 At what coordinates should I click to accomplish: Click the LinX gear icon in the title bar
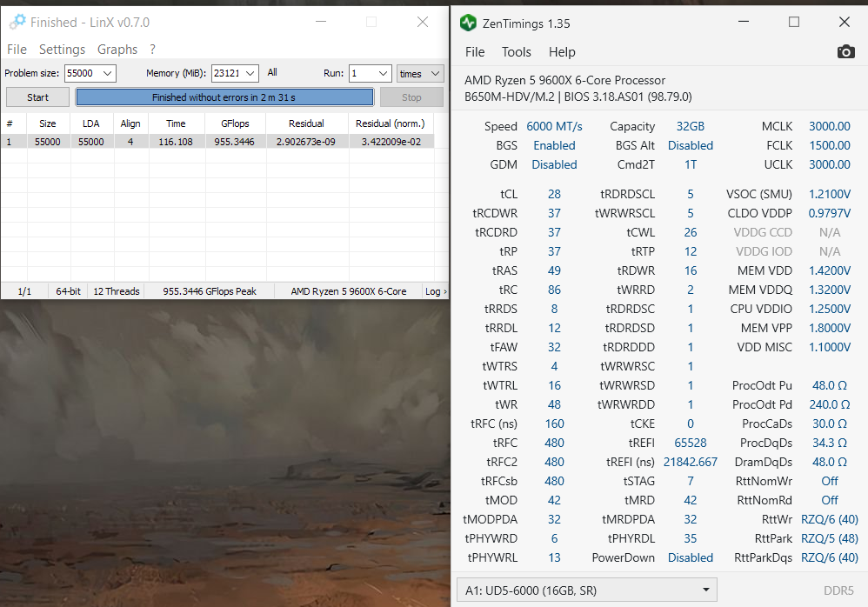(17, 22)
